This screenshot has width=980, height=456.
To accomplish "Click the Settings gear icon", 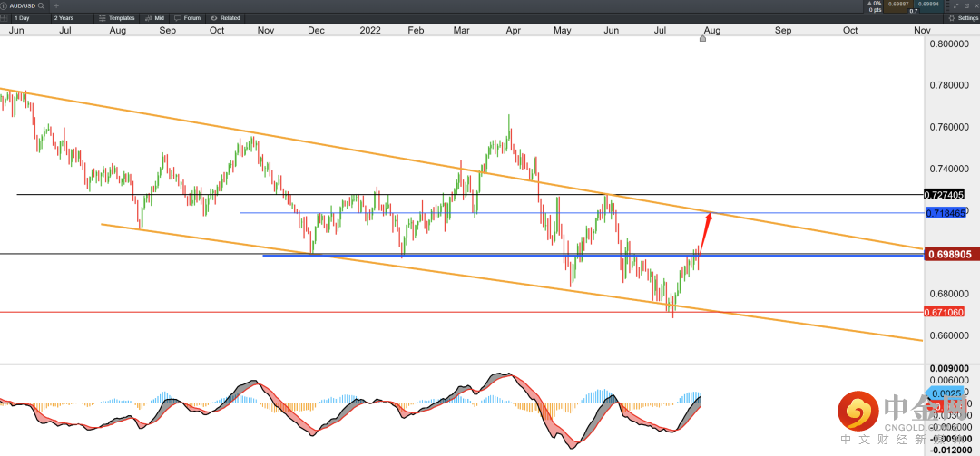I will [x=952, y=18].
